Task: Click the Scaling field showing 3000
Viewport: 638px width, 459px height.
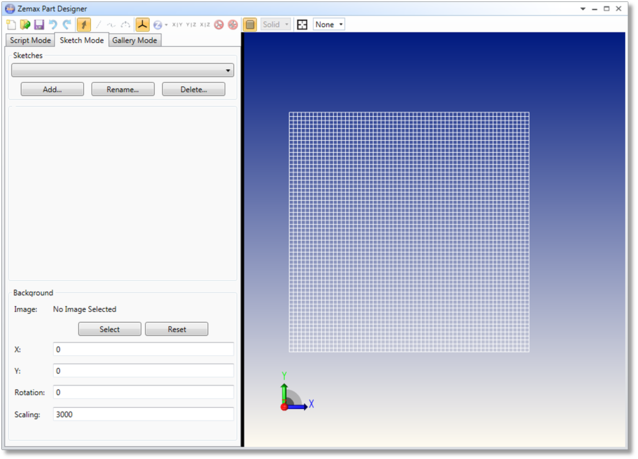Action: 143,414
